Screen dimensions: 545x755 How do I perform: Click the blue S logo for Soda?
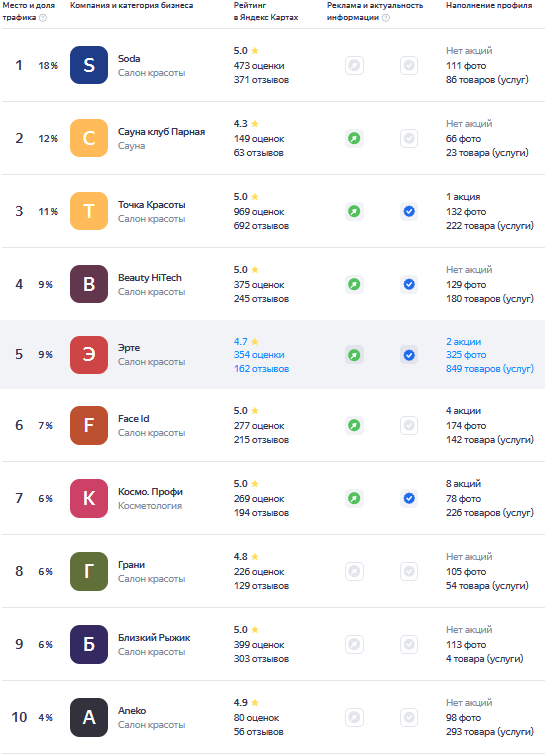coord(89,65)
